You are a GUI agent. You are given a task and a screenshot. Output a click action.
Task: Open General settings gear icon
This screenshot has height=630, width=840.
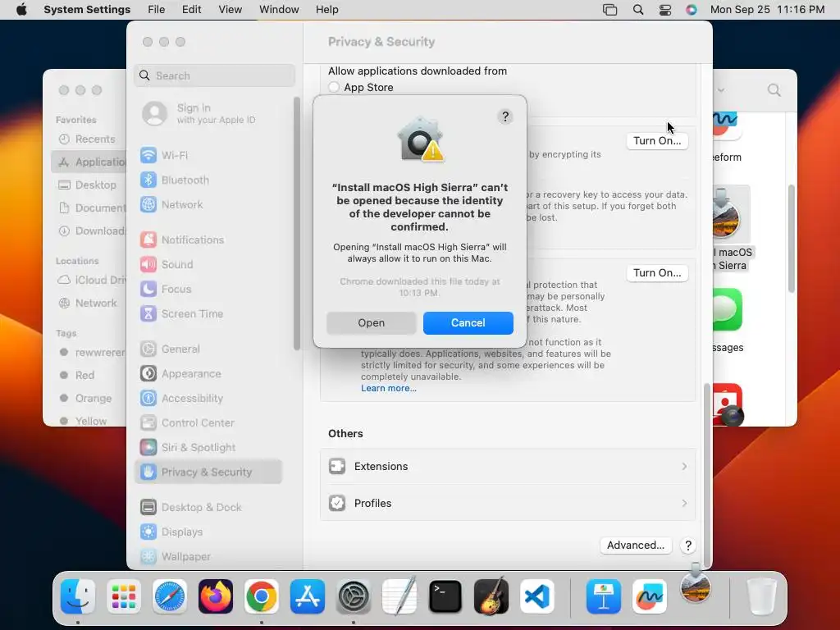148,349
